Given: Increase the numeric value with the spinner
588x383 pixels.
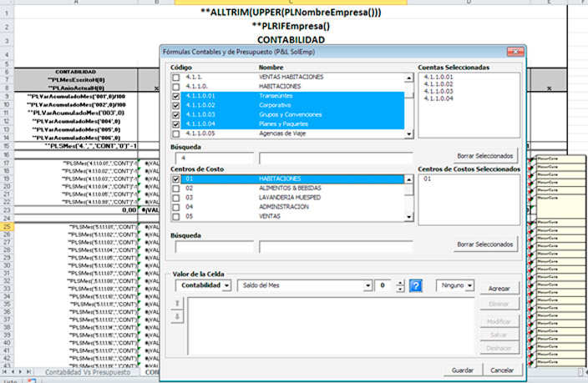Looking at the screenshot, I should pyautogui.click(x=400, y=283).
